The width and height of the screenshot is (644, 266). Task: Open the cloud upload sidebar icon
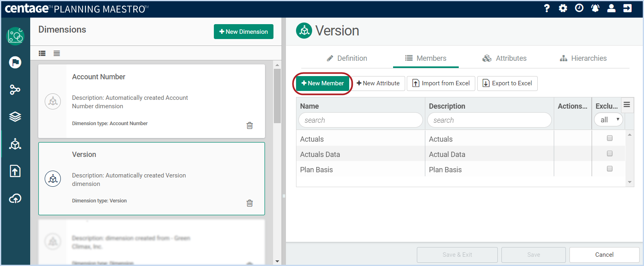point(15,198)
